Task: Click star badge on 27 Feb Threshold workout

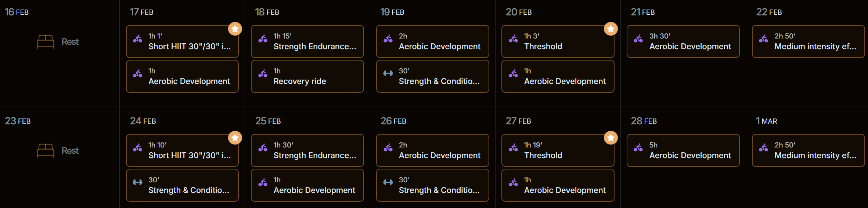Action: pos(611,138)
